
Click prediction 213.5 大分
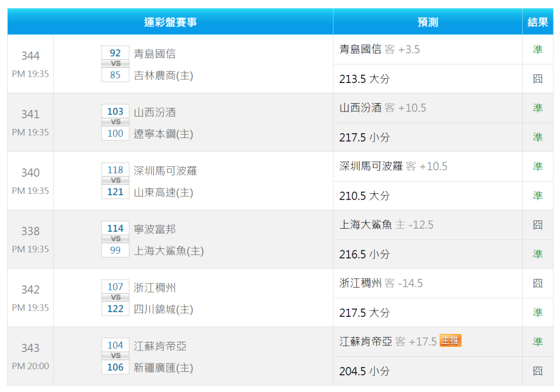click(x=365, y=79)
